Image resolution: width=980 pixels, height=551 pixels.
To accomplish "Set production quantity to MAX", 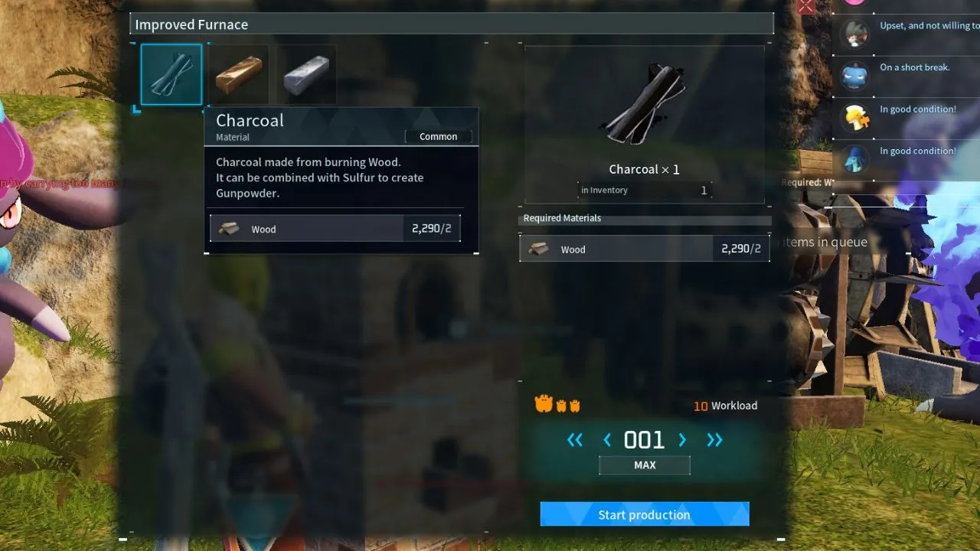I will click(x=645, y=465).
